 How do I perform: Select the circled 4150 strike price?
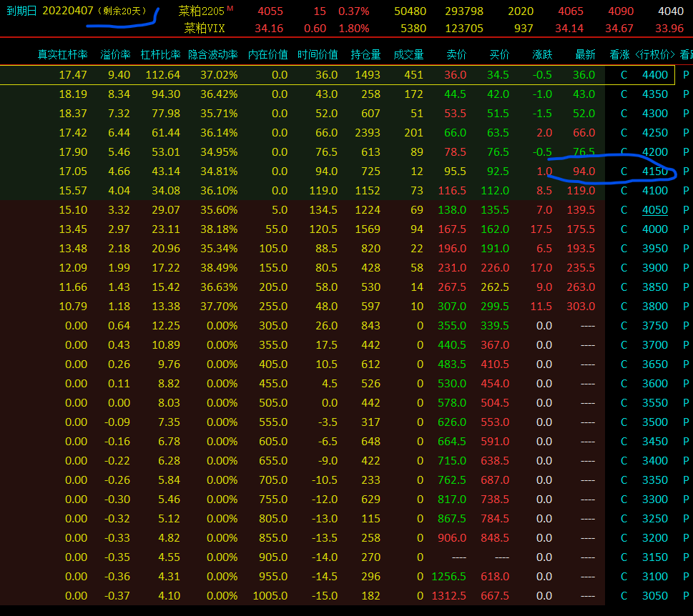pos(654,172)
